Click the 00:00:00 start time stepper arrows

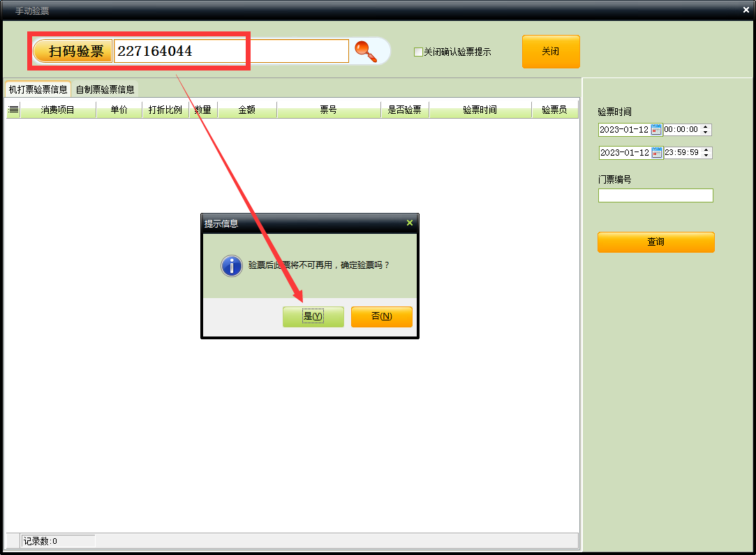pyautogui.click(x=706, y=130)
